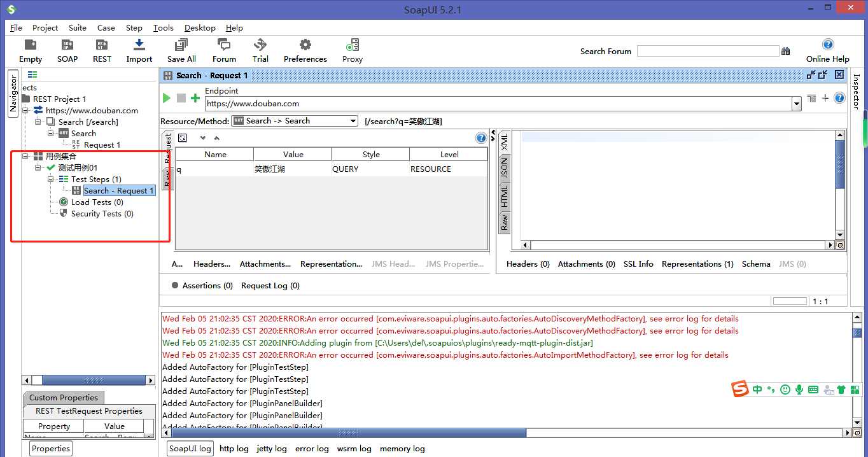Screen dimensions: 868x457
Task: Move parameter up arrow icon
Action: (216, 138)
